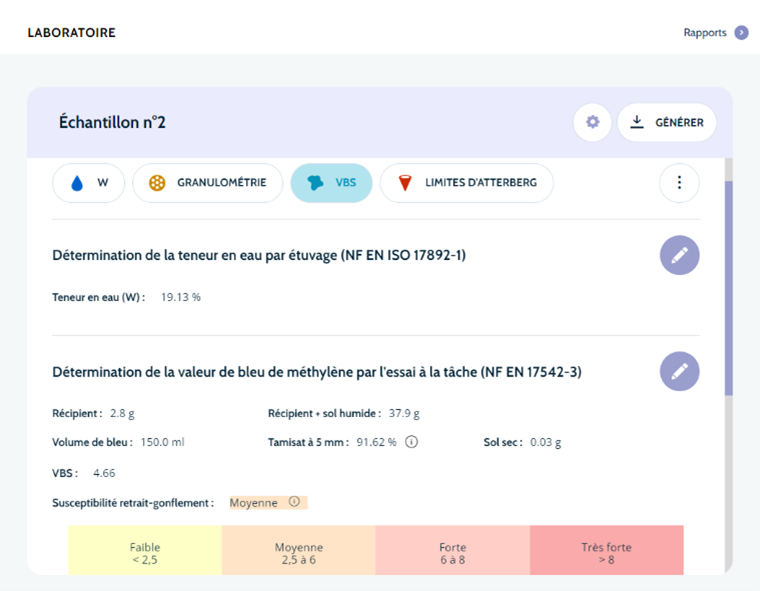Open the three-dot more options menu
This screenshot has width=760, height=591.
679,183
